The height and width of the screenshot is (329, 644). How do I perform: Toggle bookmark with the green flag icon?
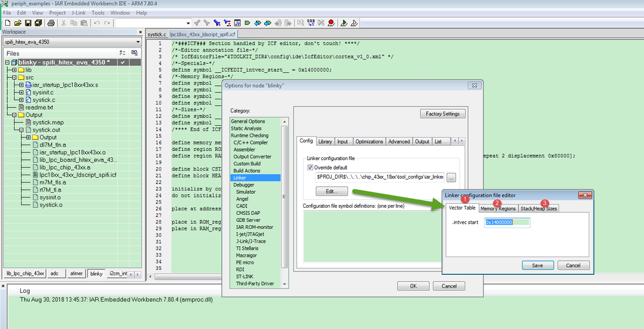(248, 23)
